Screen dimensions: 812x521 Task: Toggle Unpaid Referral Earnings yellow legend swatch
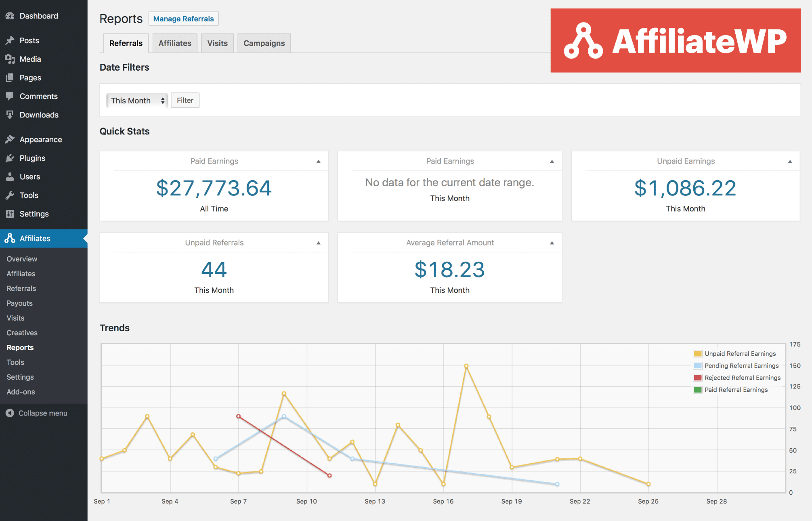tap(697, 354)
